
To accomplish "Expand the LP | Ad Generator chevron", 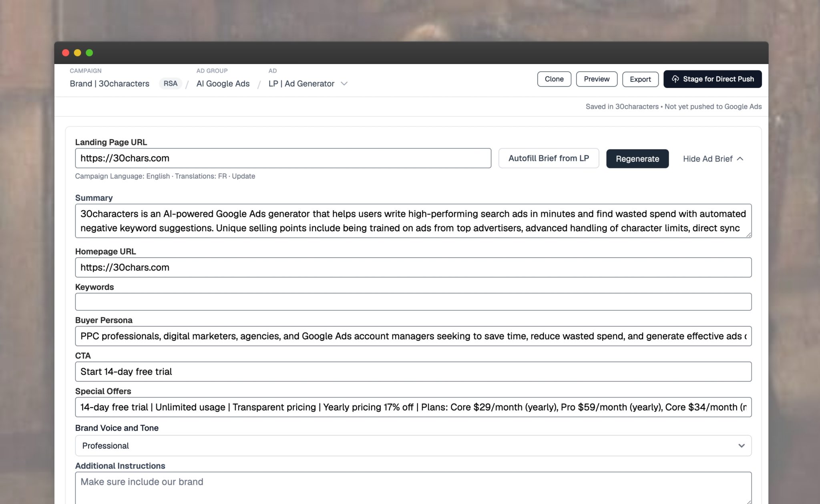I will tap(344, 84).
